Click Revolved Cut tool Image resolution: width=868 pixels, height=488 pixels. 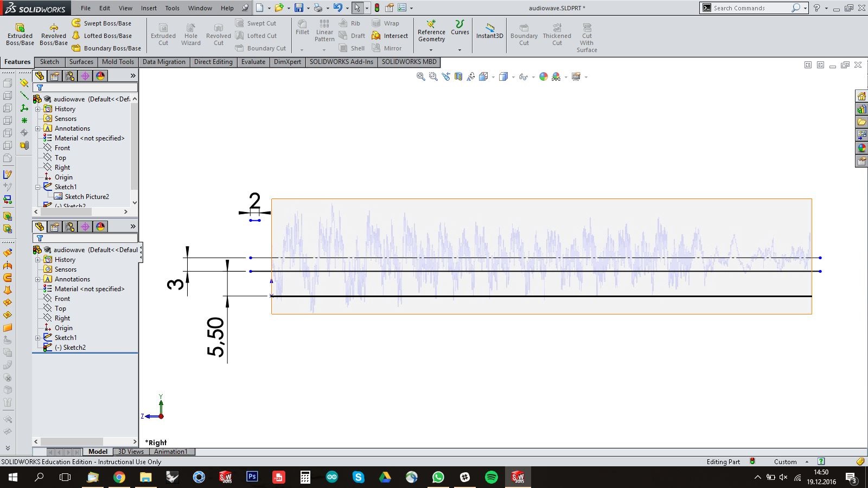tap(219, 34)
